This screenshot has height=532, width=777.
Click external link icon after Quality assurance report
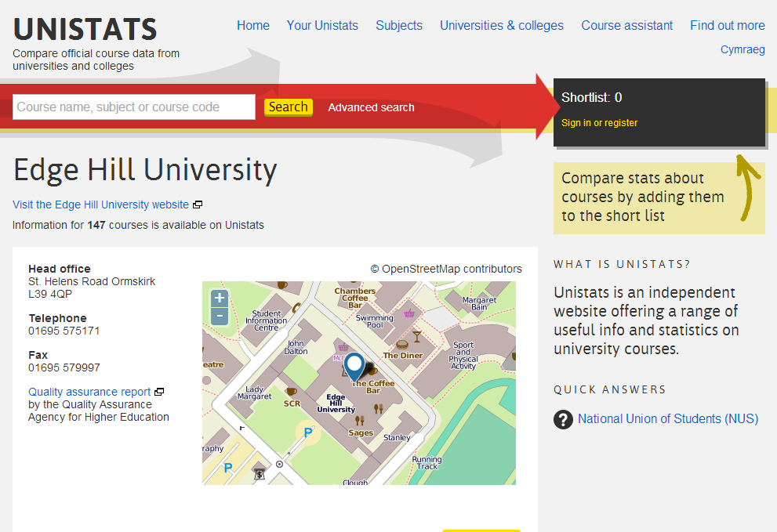click(159, 392)
